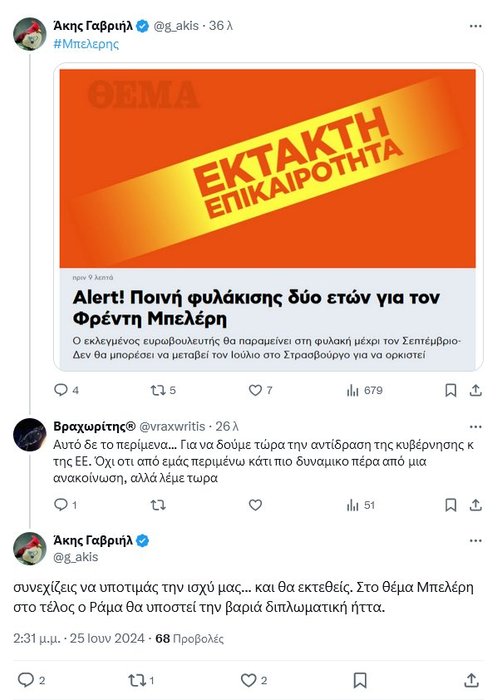Like the main tweet with 2 hearts
497x700 pixels.
pyautogui.click(x=254, y=680)
